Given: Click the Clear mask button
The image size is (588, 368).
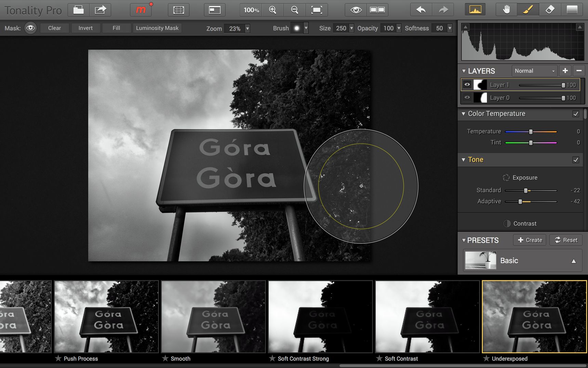Looking at the screenshot, I should pos(55,28).
